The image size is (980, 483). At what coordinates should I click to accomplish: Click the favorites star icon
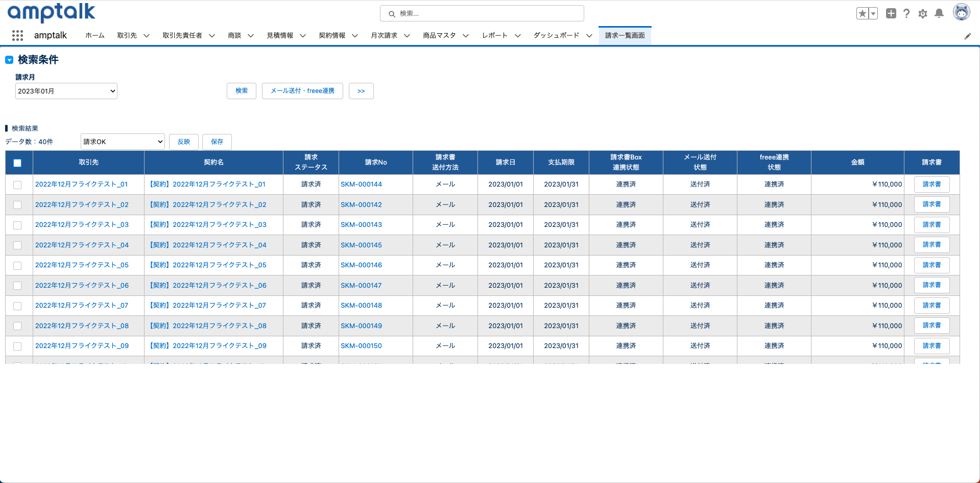(863, 14)
